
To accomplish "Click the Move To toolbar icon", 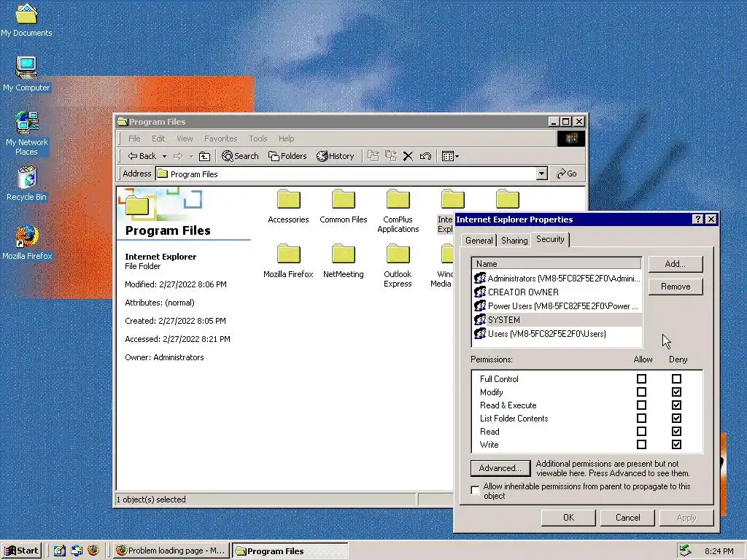I will pos(373,156).
